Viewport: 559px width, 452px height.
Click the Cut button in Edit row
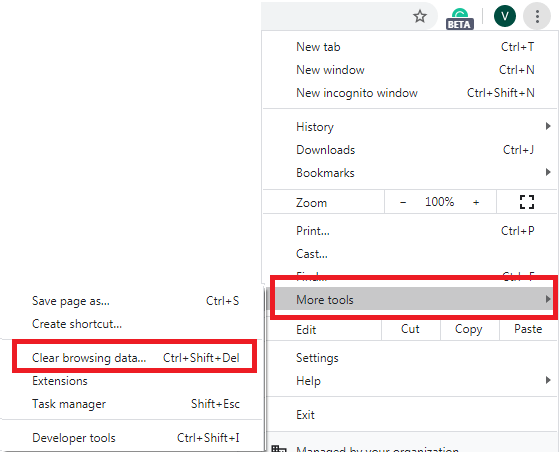(410, 329)
